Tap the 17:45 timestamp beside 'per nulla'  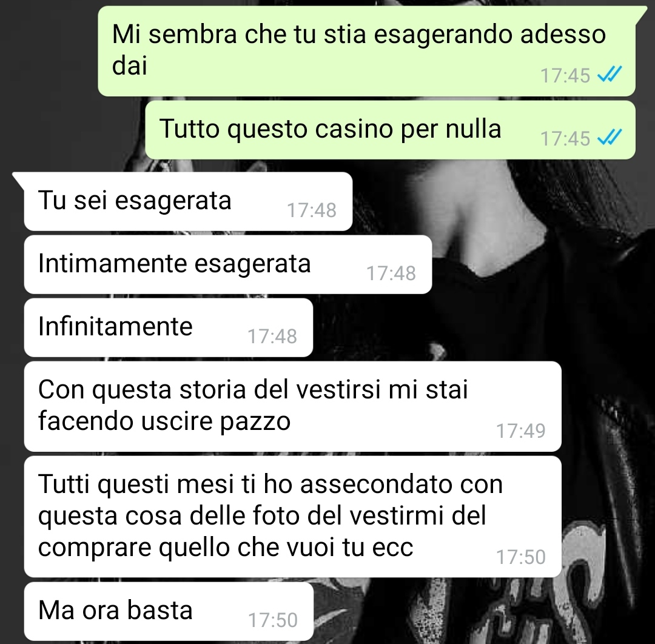tap(565, 139)
